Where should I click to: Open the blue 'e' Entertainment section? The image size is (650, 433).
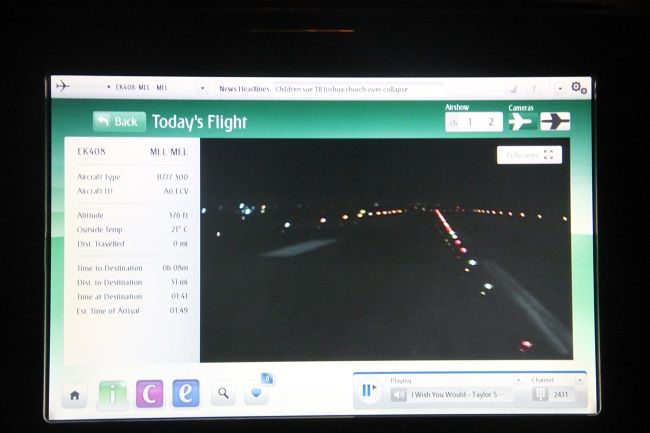coord(185,394)
